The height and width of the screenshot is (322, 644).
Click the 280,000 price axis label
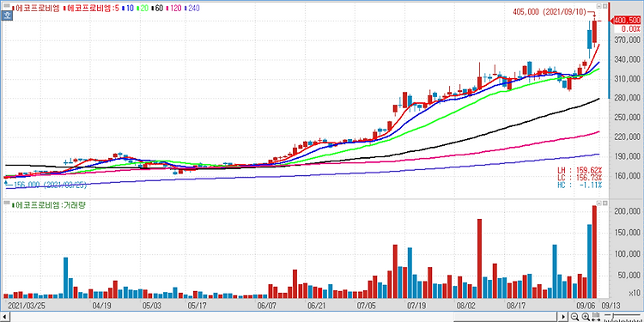(628, 98)
